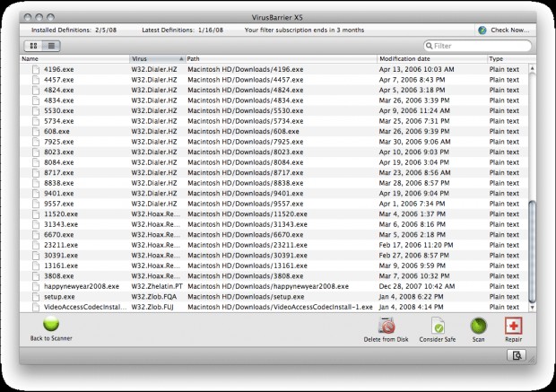Select the 9557.exe file name
Viewport: 556px width, 392px height.
(x=59, y=204)
